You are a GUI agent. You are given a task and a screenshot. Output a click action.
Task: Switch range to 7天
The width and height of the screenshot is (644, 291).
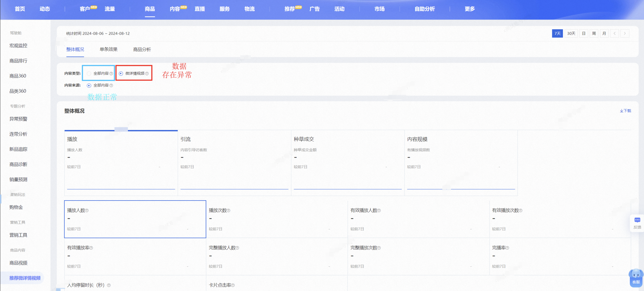point(557,33)
